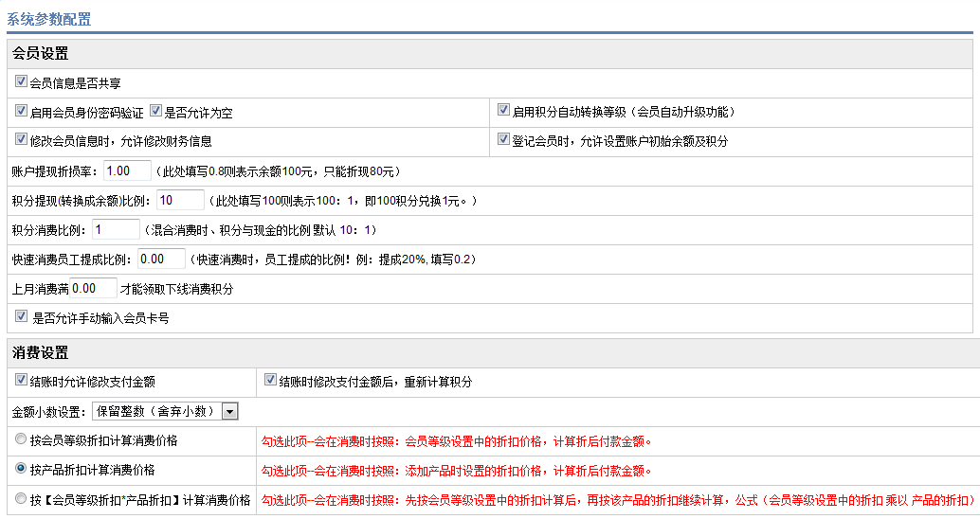Focus the 积分消费比例 text field
The width and height of the screenshot is (980, 519).
(116, 229)
